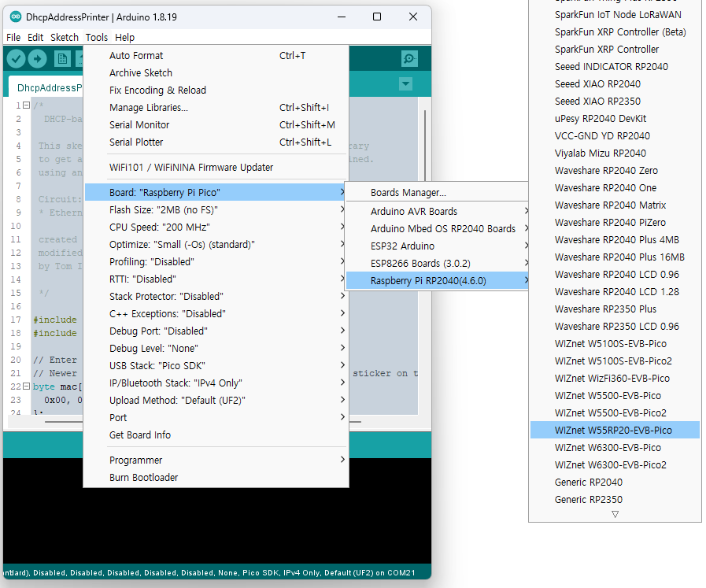Expand the Optimize submenu

[216, 245]
